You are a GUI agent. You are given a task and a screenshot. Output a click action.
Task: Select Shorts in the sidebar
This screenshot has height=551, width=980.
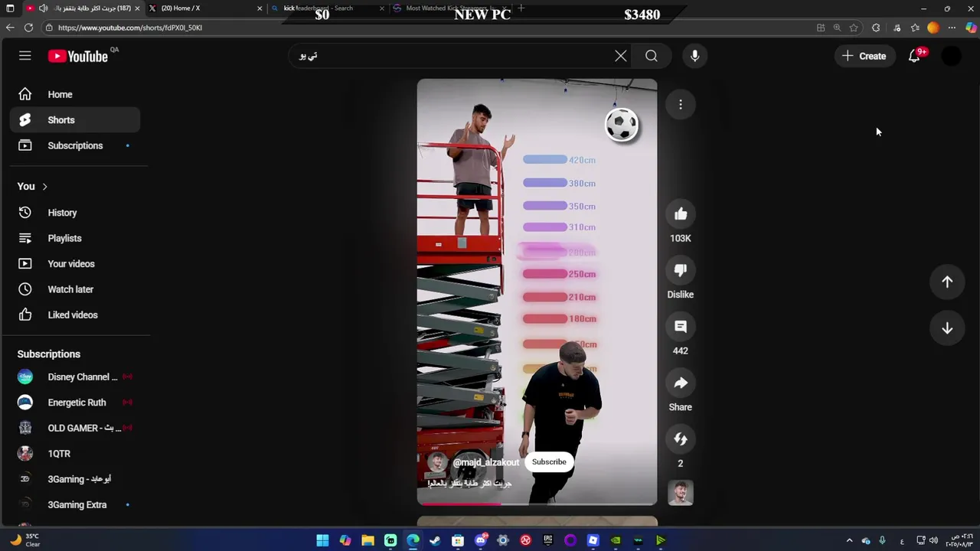tap(75, 120)
